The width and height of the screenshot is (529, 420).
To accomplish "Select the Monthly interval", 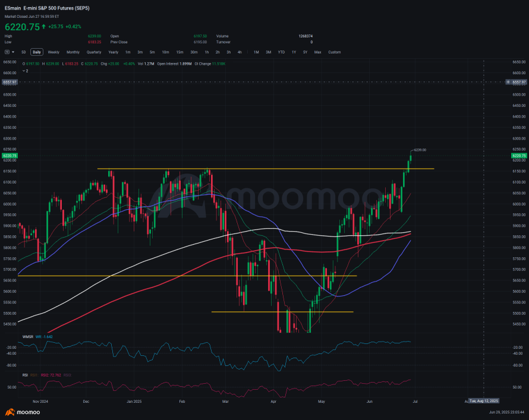I will (73, 52).
